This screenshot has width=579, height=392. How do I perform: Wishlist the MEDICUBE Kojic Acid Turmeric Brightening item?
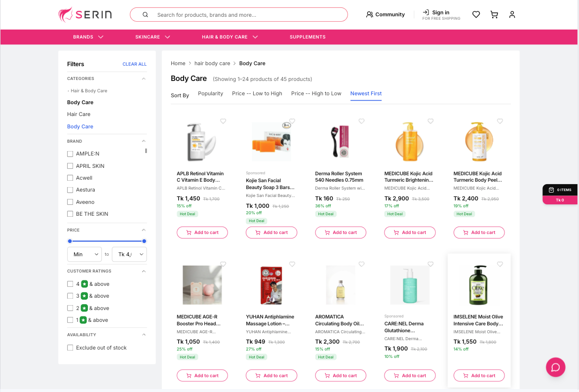[x=430, y=121]
